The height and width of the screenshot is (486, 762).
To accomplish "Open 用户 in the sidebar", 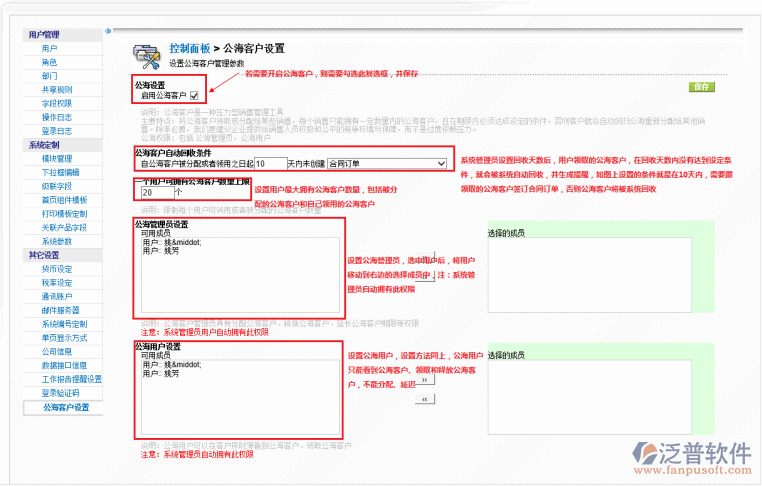I will (50, 49).
